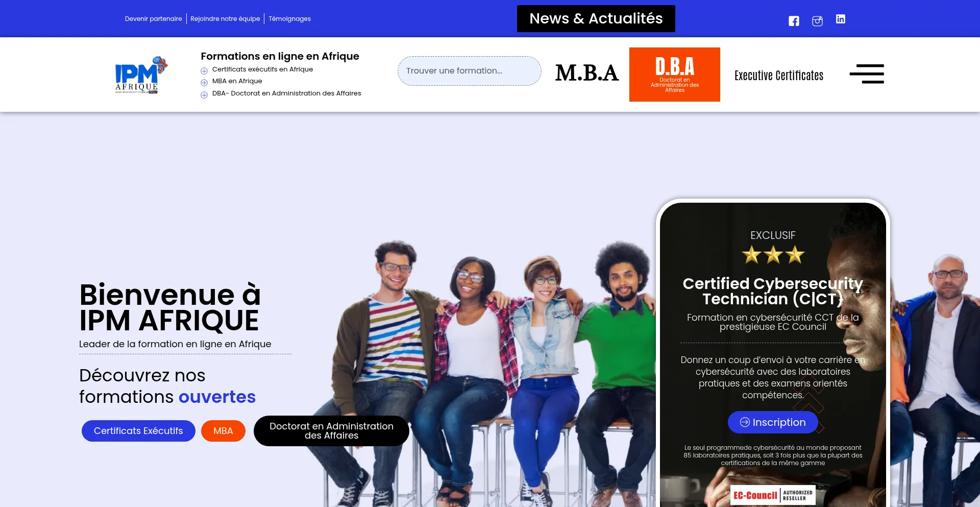Open the Instagram profile icon
The height and width of the screenshot is (507, 980).
(x=817, y=21)
